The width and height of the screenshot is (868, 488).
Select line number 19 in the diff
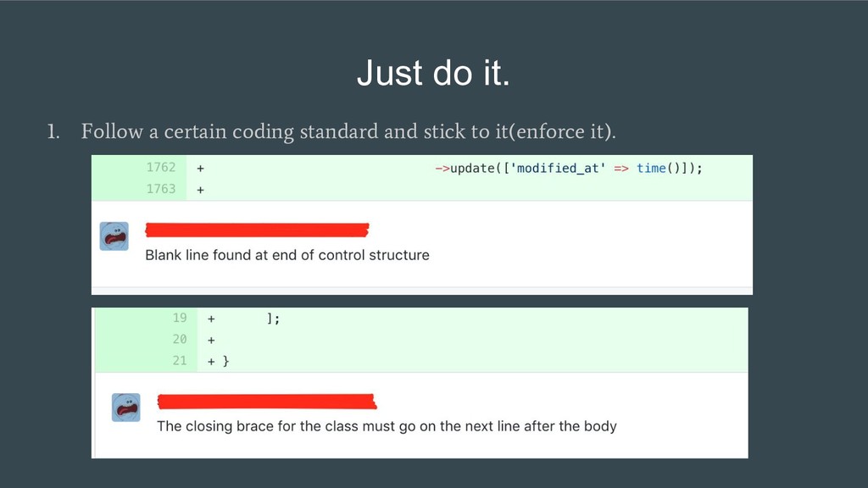pyautogui.click(x=180, y=318)
